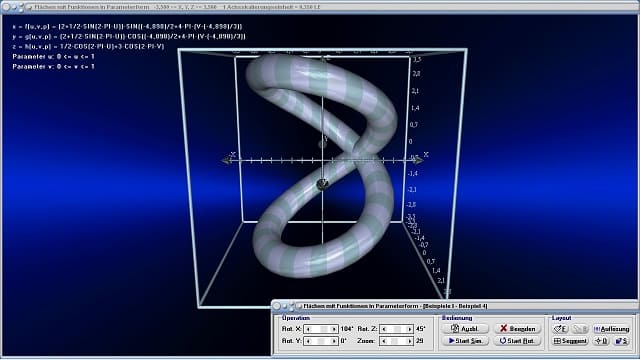Click the D layout icon button
Image resolution: width=640 pixels, height=360 pixels.
601,341
